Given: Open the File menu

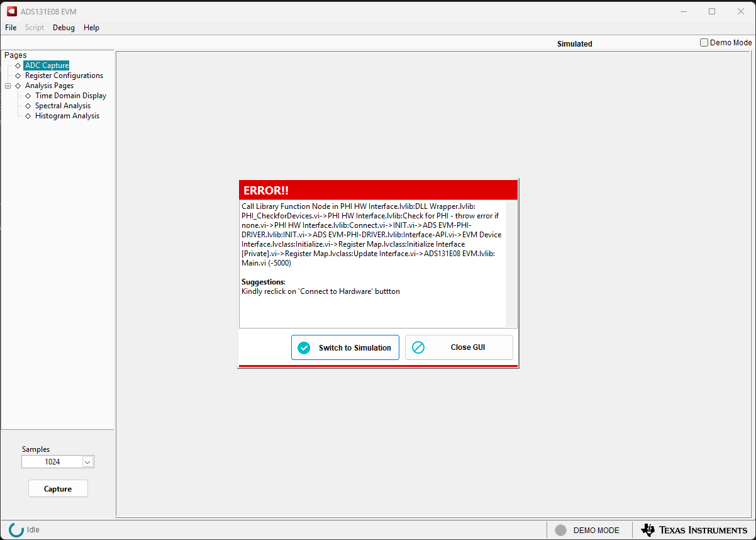Looking at the screenshot, I should pos(11,28).
